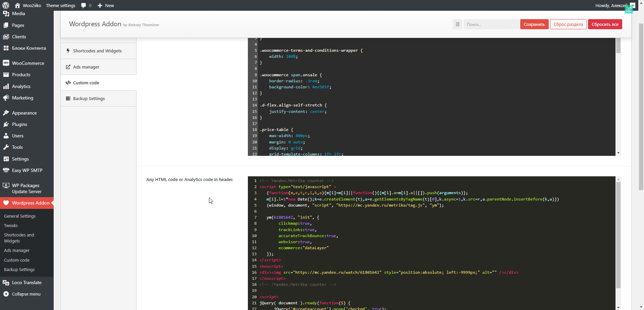Select the Ads manager tab
Viewport: 644px width, 310px height.
point(98,67)
